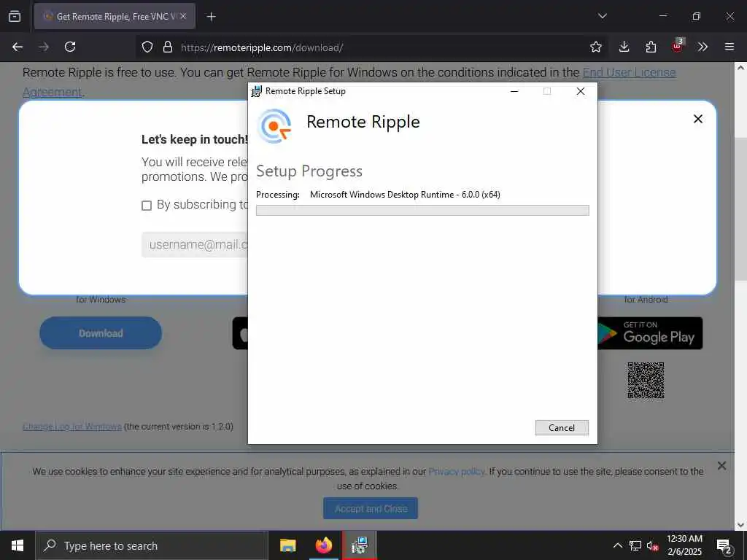The height and width of the screenshot is (560, 747).
Task: Close the Let's keep in touch popup
Action: click(698, 119)
